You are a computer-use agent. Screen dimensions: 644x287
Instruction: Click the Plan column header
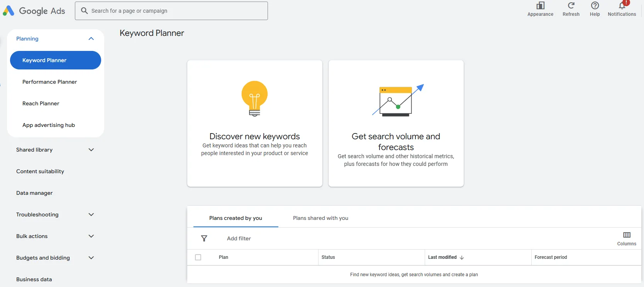(224, 257)
